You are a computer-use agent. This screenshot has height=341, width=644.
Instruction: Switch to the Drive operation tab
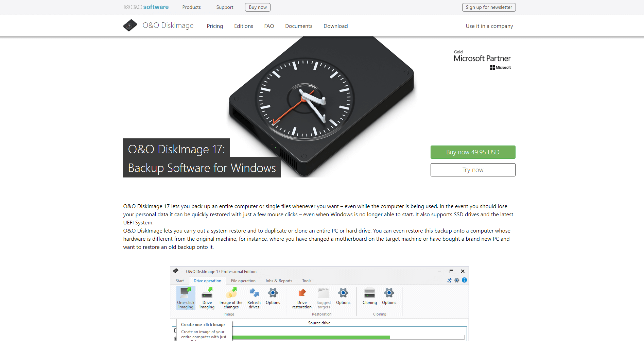coord(207,281)
